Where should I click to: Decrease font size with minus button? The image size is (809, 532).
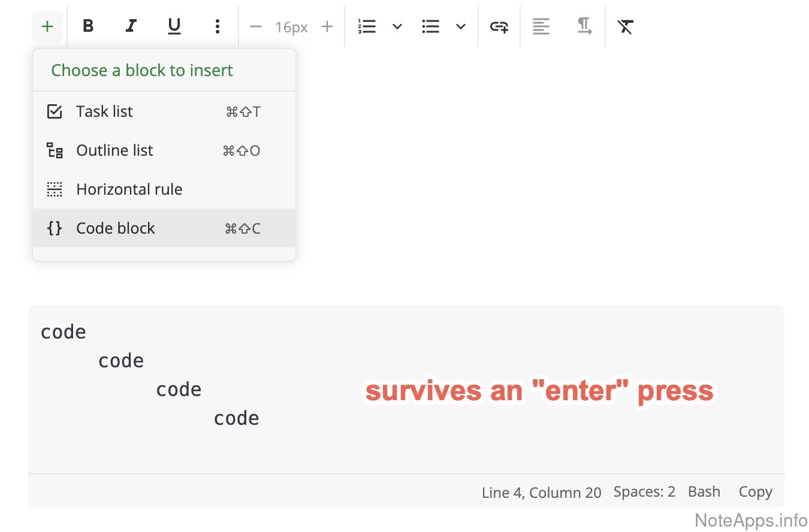(x=256, y=26)
